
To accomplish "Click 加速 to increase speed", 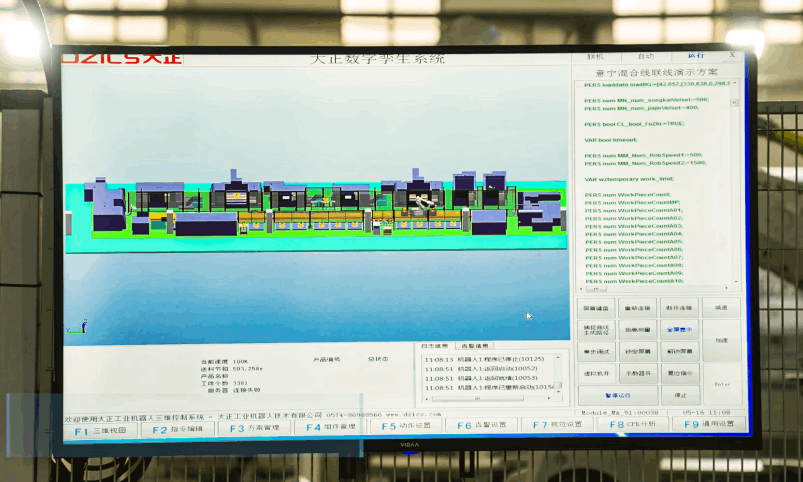I will pos(722,340).
